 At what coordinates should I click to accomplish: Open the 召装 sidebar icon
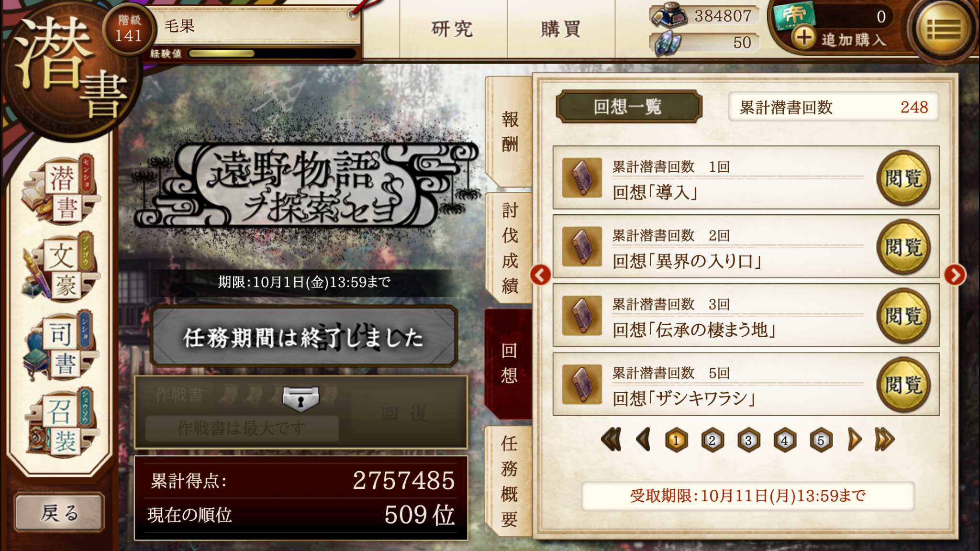(61, 422)
